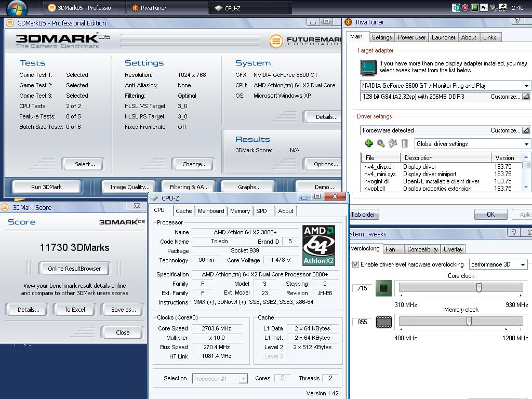This screenshot has height=399, width=532.
Task: Click the CPU-Z button in the taskbar
Action: click(250, 8)
